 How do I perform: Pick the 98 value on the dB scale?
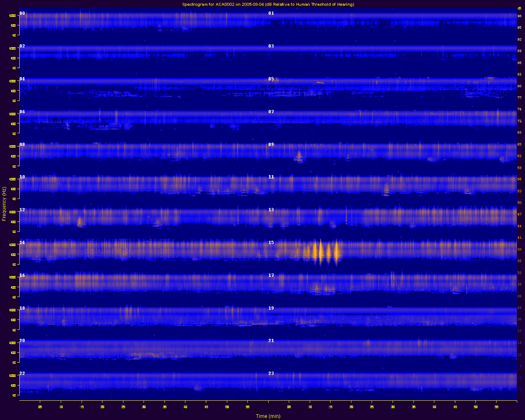pyautogui.click(x=519, y=16)
